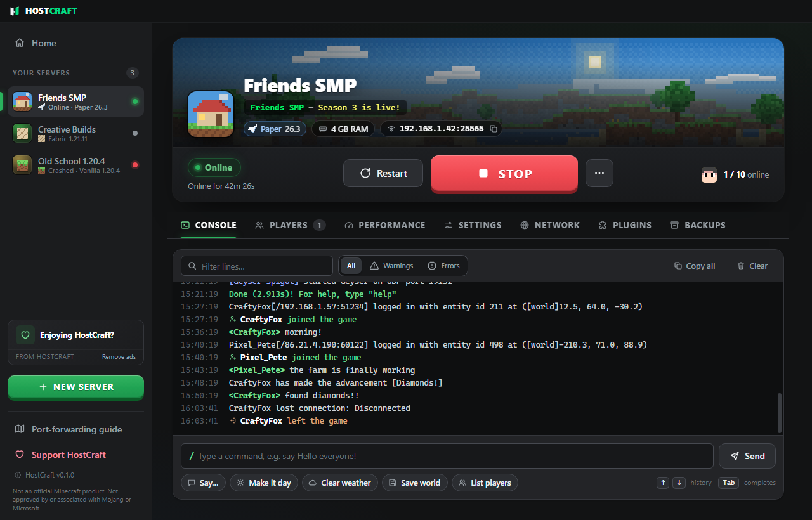Click the green status dot for Friends SMP

coord(134,101)
